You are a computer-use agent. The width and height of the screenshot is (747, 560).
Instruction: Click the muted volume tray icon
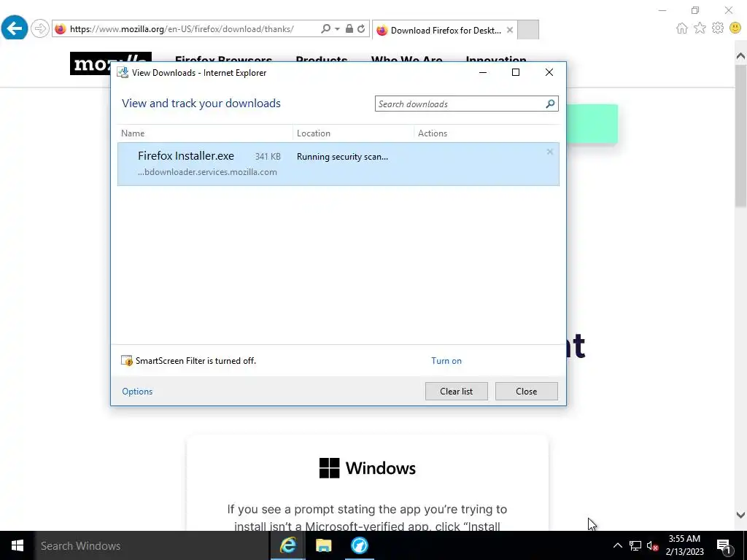pos(652,545)
